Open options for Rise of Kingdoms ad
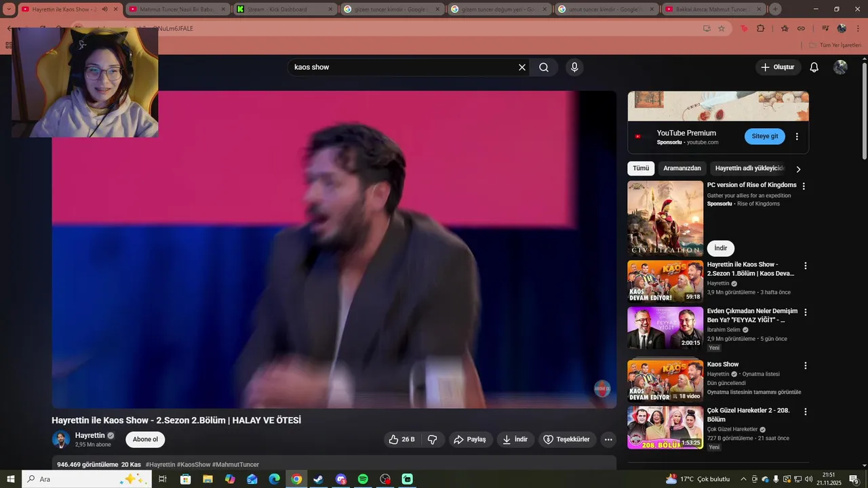Viewport: 868px width, 488px height. tap(804, 186)
